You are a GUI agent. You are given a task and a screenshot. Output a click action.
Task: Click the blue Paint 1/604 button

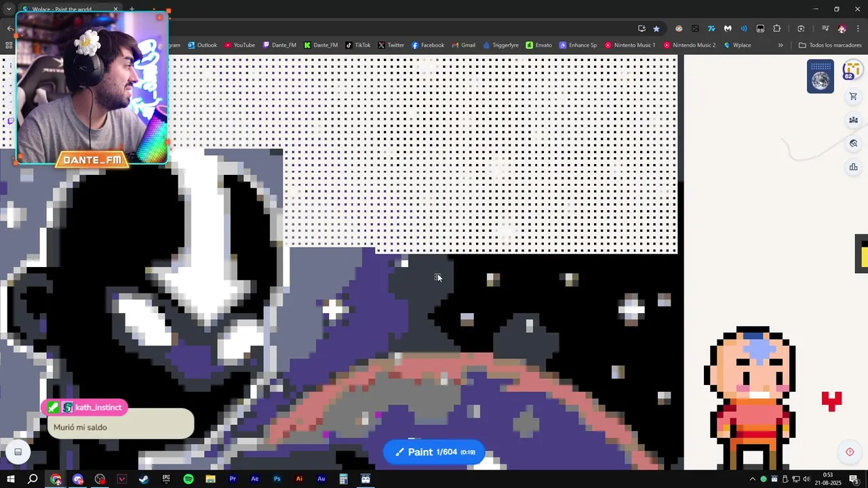pos(434,452)
